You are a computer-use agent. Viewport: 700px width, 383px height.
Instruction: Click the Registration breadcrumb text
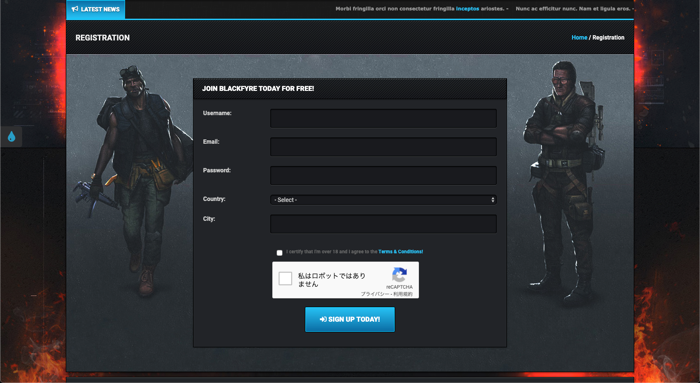608,37
